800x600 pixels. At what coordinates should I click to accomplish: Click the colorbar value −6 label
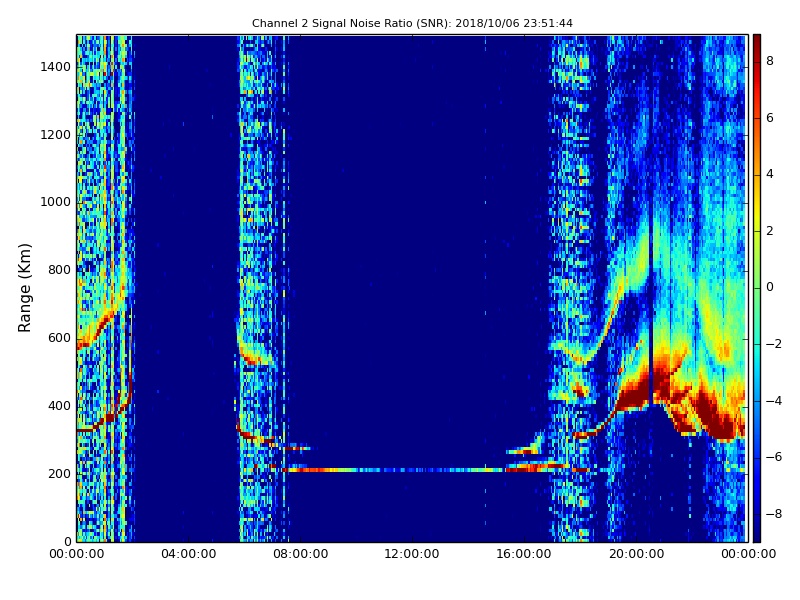coord(774,457)
